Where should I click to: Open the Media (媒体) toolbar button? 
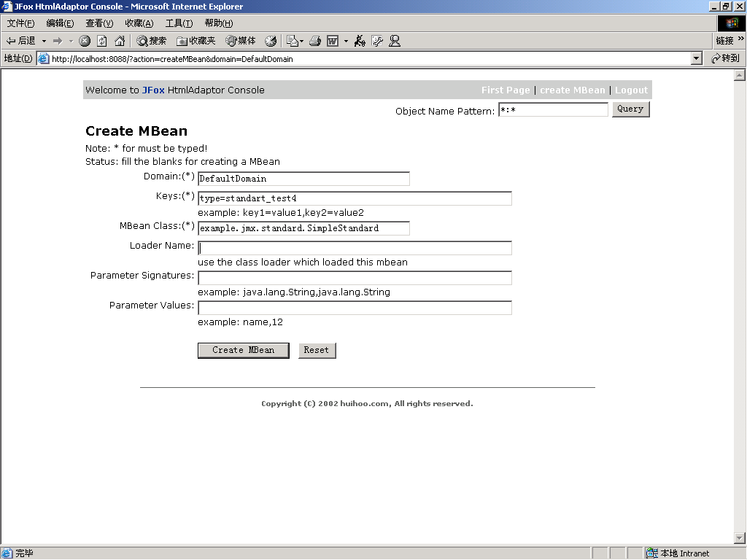pyautogui.click(x=241, y=41)
